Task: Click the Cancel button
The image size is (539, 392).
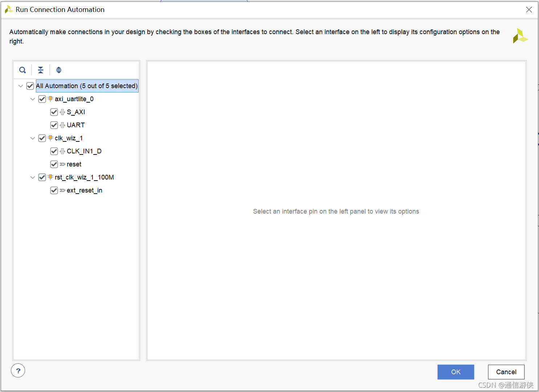Action: tap(506, 372)
